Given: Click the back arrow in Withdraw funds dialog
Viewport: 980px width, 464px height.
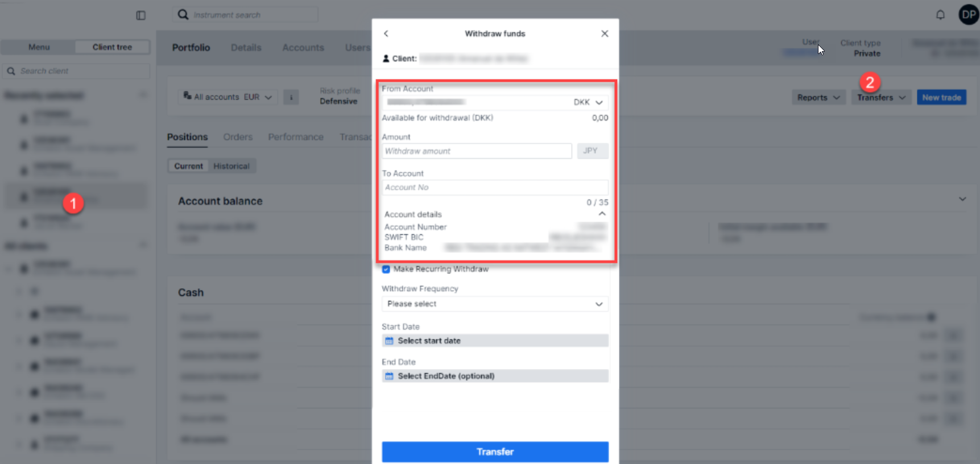Looking at the screenshot, I should click(x=386, y=34).
